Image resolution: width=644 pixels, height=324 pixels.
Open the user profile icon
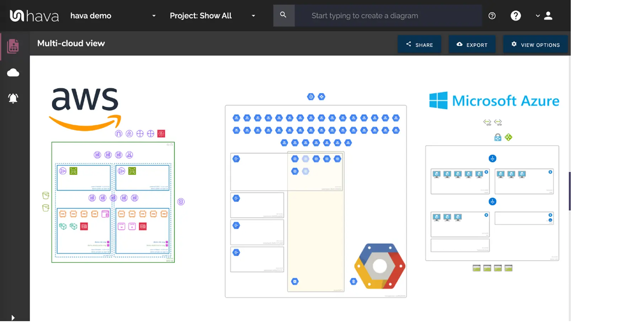548,16
